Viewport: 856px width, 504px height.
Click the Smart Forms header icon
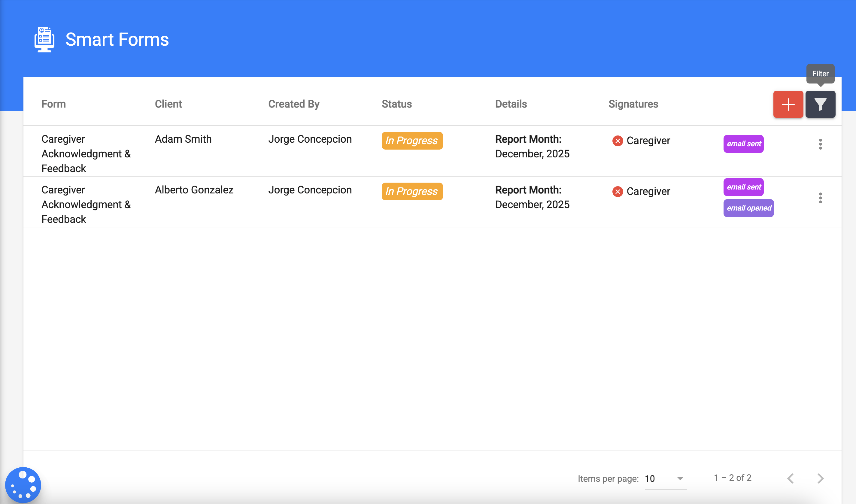click(x=44, y=39)
